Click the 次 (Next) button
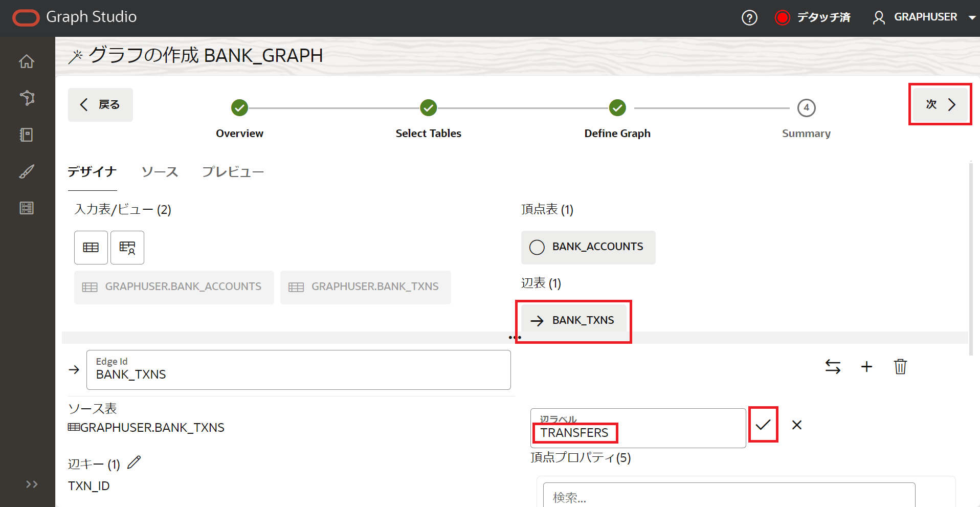Screen dimensions: 980x507 [940, 104]
